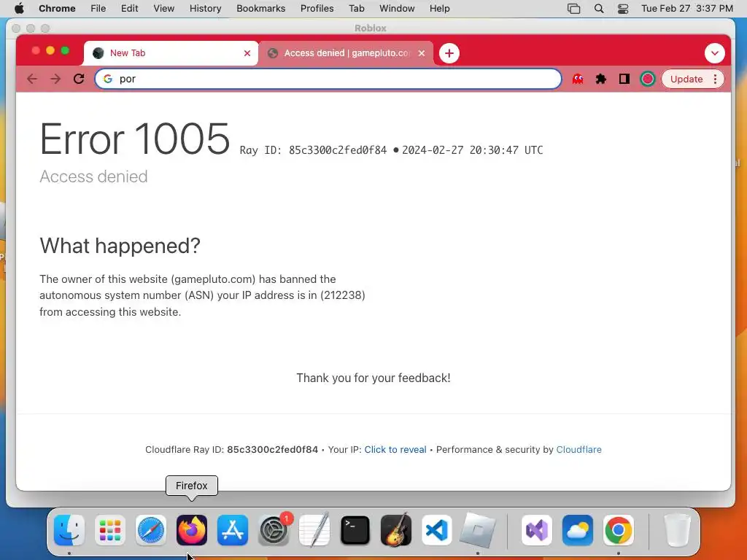Click the address bar containing 'por'
Viewport: 747px width, 560px height.
click(x=328, y=79)
